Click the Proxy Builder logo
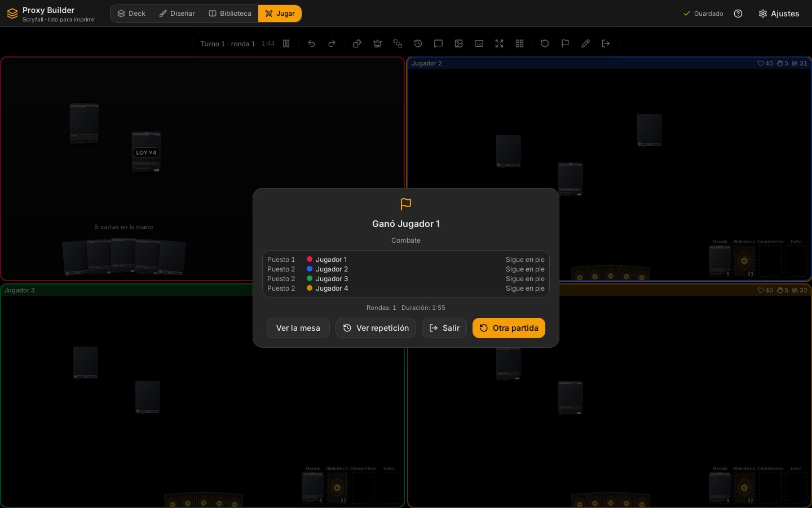The width and height of the screenshot is (812, 508). tap(12, 14)
